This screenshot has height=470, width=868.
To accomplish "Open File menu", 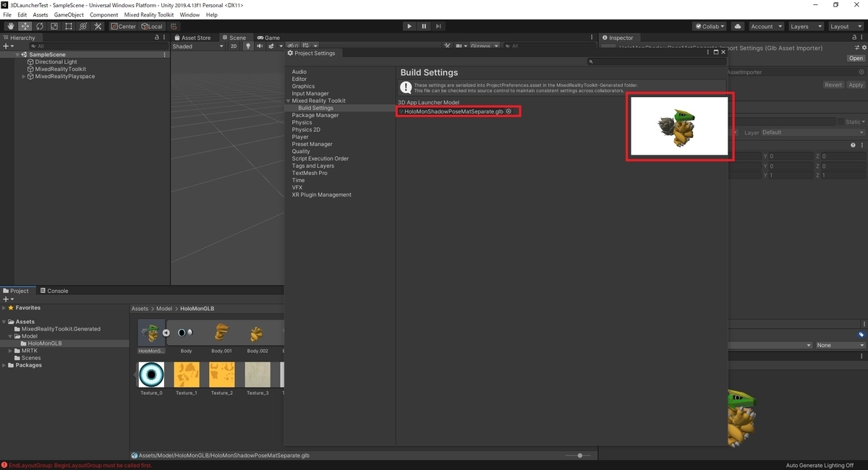I will [x=8, y=14].
